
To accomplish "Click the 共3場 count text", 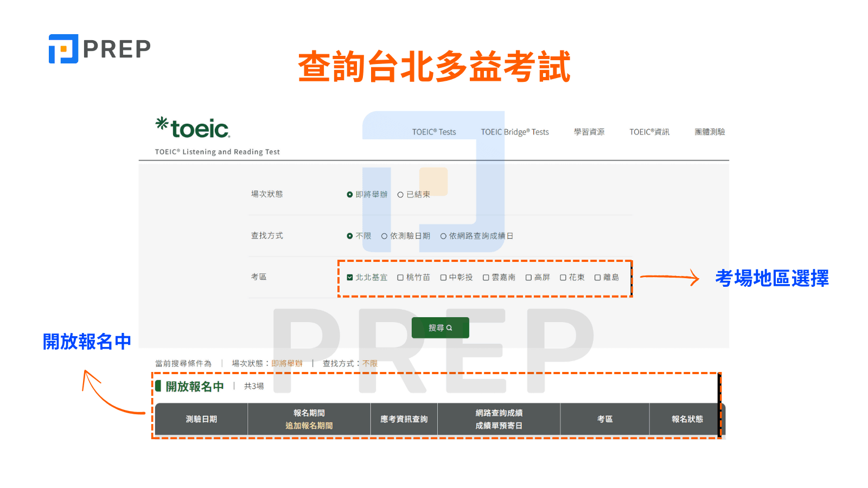I will (254, 386).
